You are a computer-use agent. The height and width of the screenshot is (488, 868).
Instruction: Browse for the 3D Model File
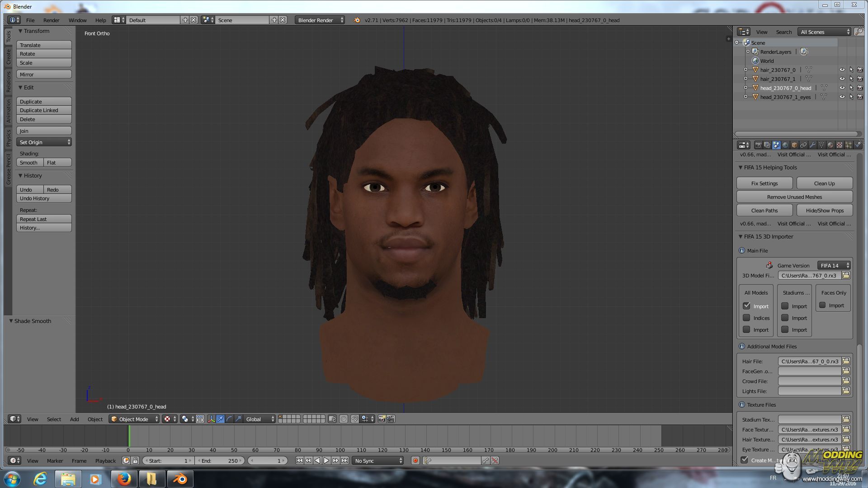point(846,275)
